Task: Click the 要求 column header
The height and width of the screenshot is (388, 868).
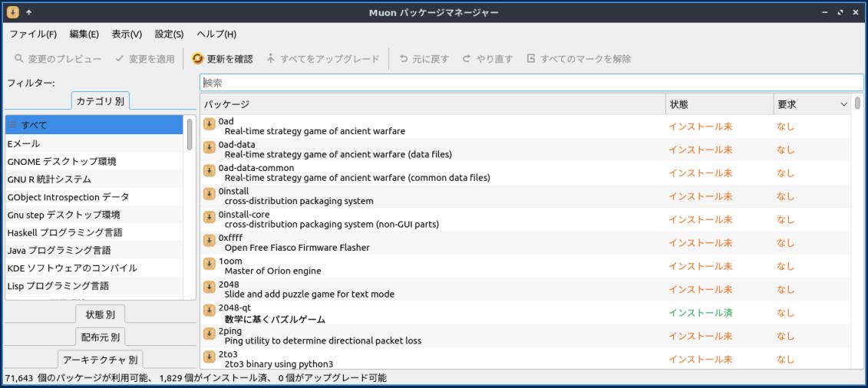Action: click(x=812, y=104)
